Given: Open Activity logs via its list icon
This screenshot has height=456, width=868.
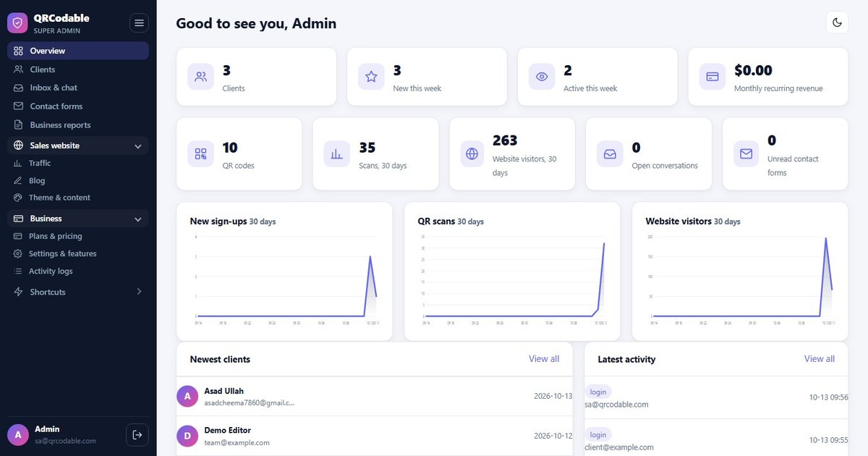Looking at the screenshot, I should tap(18, 271).
